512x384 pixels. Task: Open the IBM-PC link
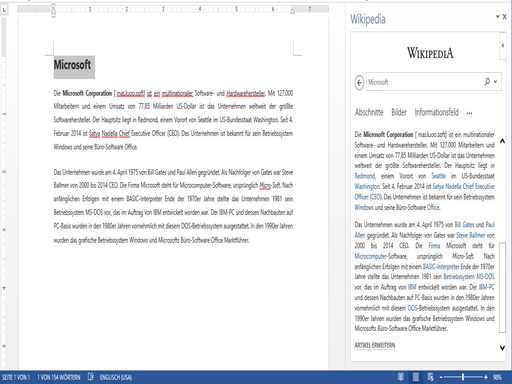click(487, 287)
